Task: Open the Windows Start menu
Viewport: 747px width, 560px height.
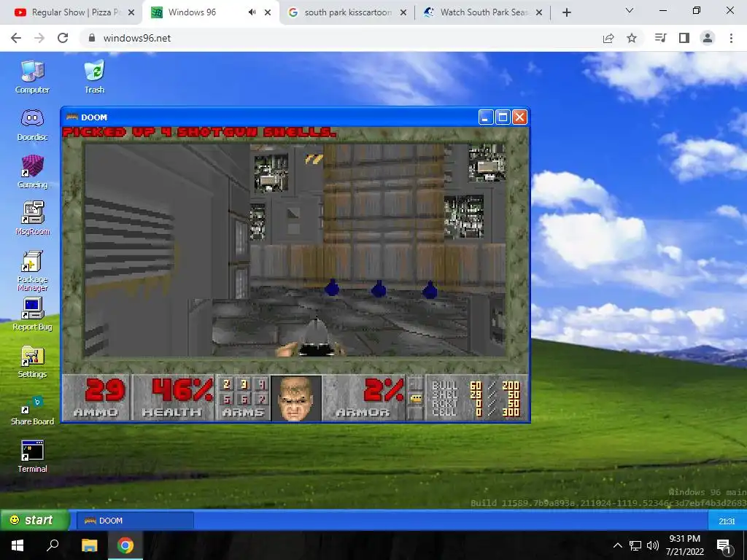Action: point(18,545)
